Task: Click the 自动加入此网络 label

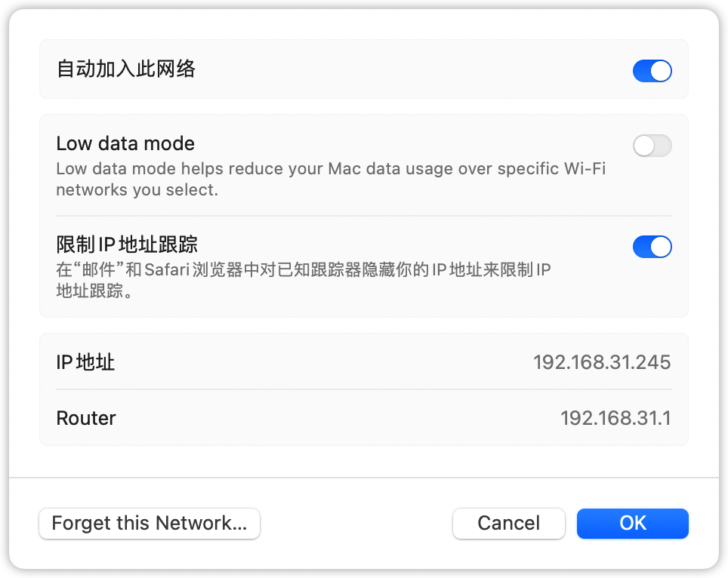Action: (126, 70)
